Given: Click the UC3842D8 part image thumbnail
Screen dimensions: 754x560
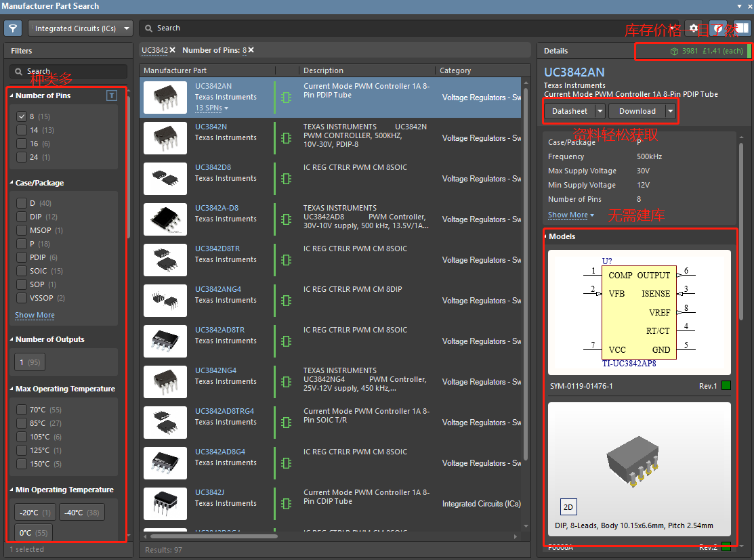Looking at the screenshot, I should pos(165,179).
